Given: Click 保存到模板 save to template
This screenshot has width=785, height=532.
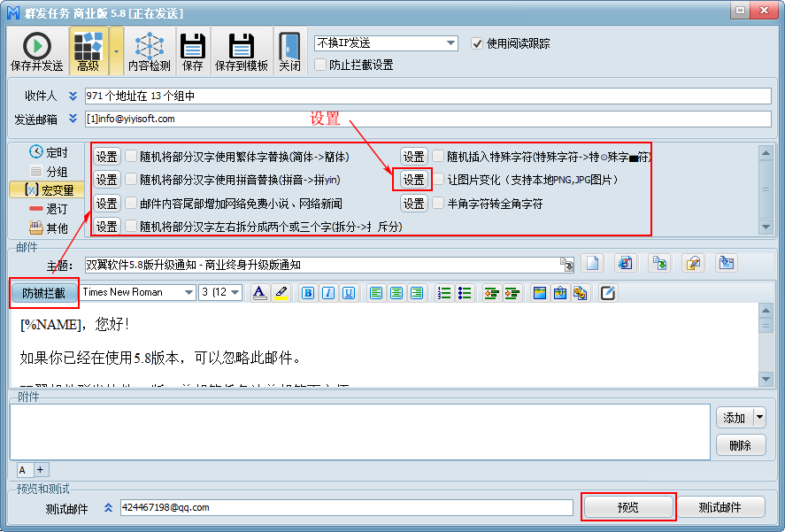Looking at the screenshot, I should pos(242,51).
